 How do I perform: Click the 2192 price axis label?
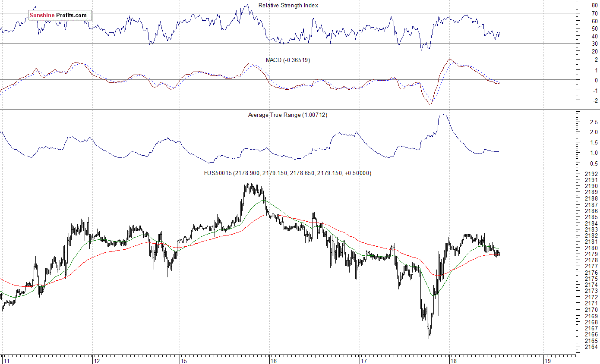click(x=591, y=174)
